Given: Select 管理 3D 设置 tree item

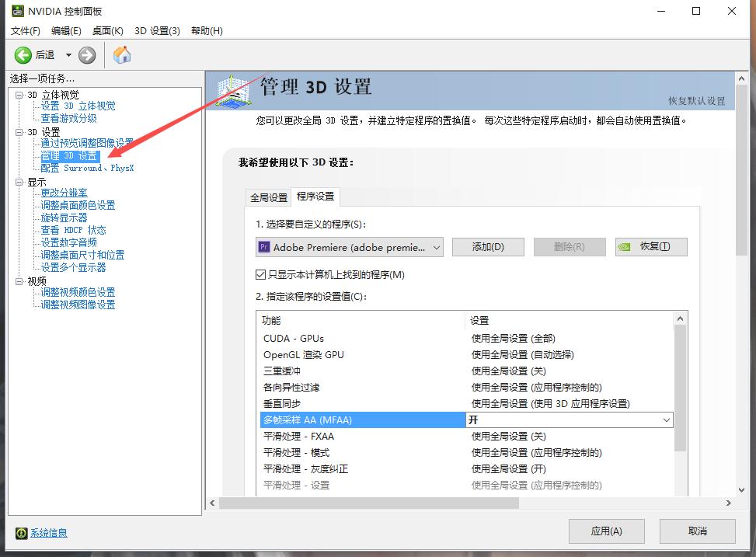Looking at the screenshot, I should (70, 156).
